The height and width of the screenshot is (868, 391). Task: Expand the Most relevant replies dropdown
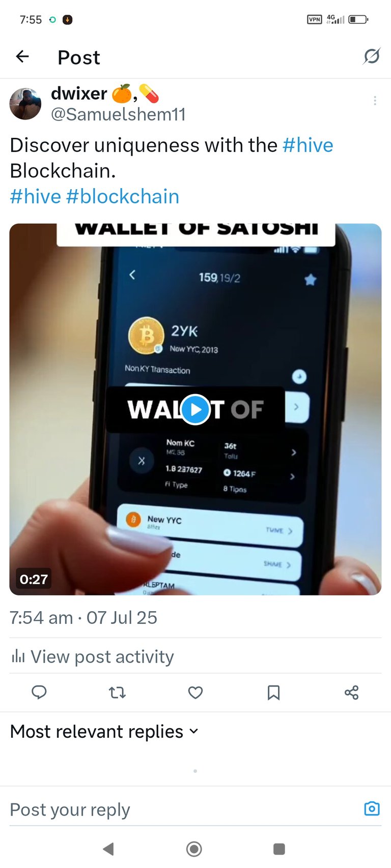tap(104, 731)
